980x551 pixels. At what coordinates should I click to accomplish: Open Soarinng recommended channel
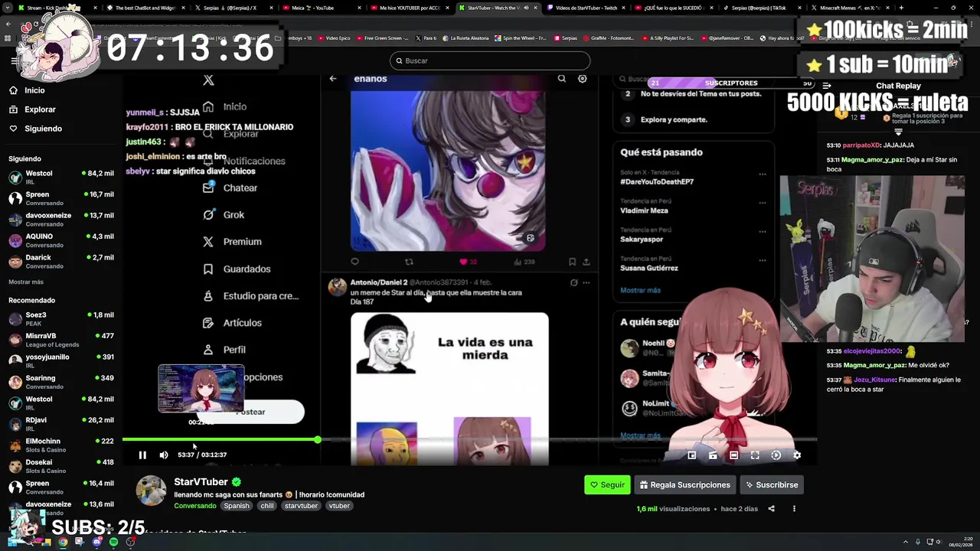[61, 382]
